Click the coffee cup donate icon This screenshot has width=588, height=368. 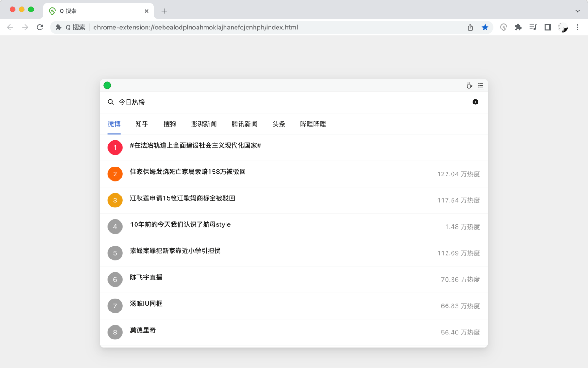coord(469,86)
